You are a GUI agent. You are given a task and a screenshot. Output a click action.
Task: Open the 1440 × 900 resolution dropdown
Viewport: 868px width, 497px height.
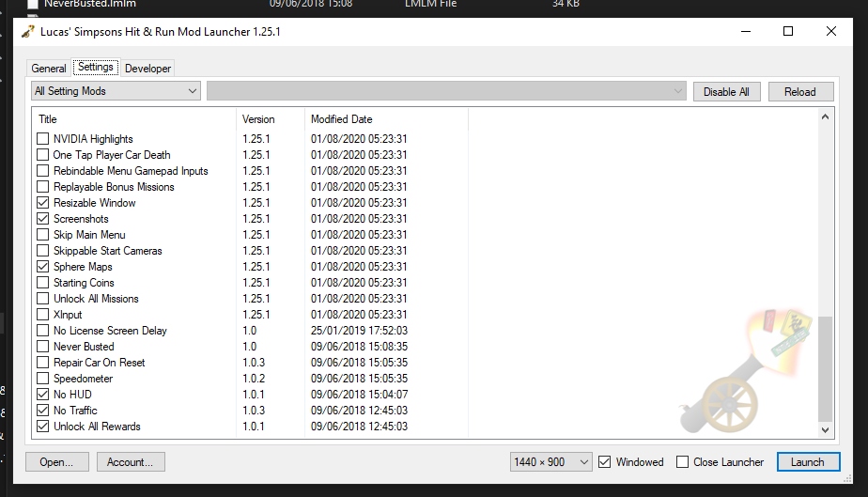click(x=550, y=461)
